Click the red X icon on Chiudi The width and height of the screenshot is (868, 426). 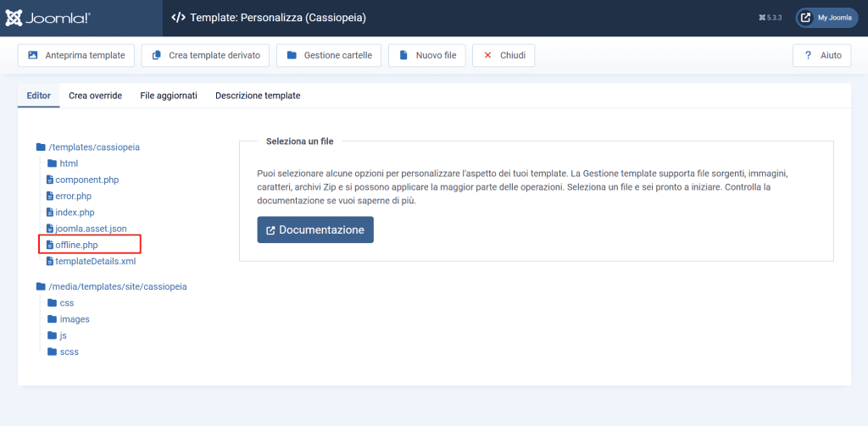point(487,55)
